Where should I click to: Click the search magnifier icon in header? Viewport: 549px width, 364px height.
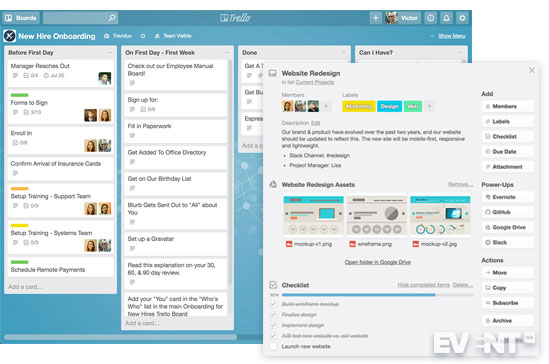click(x=112, y=18)
